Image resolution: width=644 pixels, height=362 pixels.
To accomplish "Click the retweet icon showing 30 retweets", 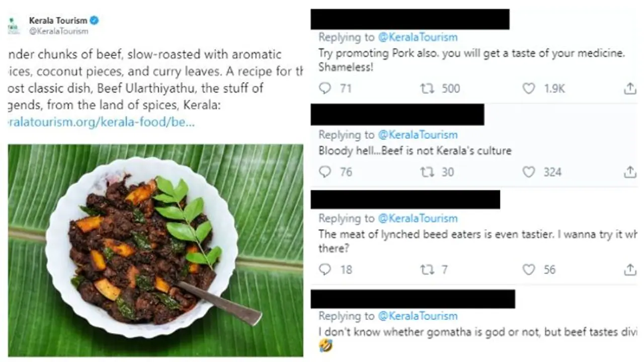I will [x=427, y=172].
